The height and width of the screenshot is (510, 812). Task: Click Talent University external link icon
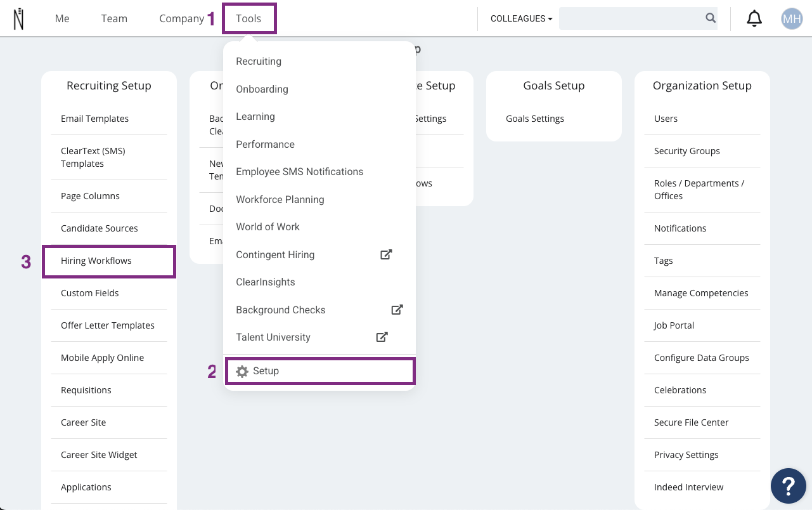(382, 337)
